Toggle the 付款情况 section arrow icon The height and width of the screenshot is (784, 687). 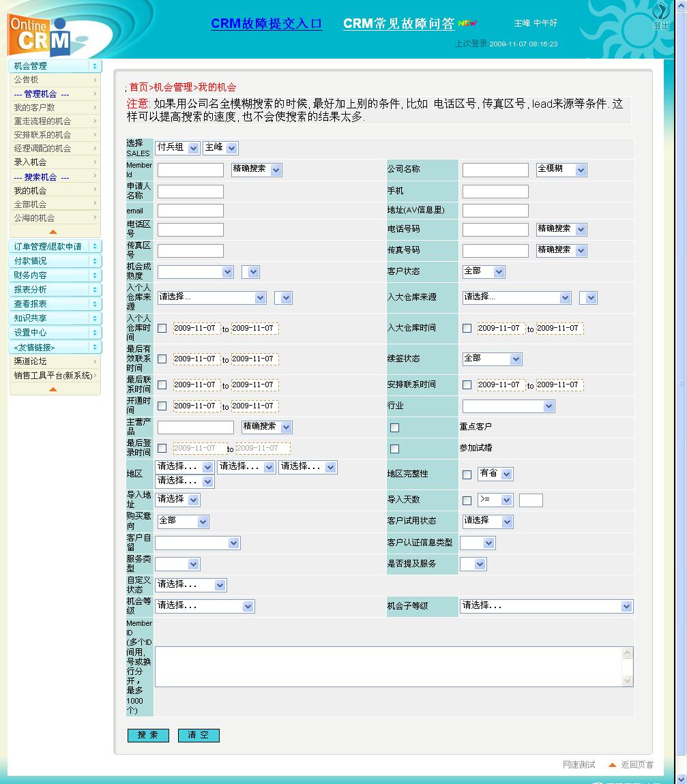click(95, 261)
